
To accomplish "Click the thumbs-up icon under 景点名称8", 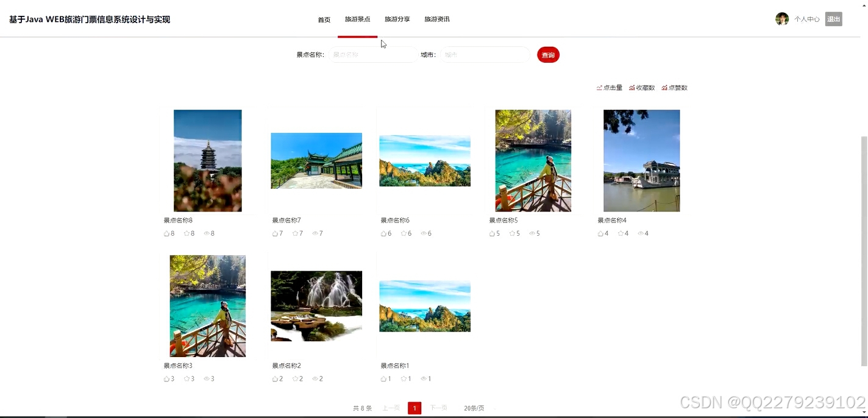I will coord(166,233).
